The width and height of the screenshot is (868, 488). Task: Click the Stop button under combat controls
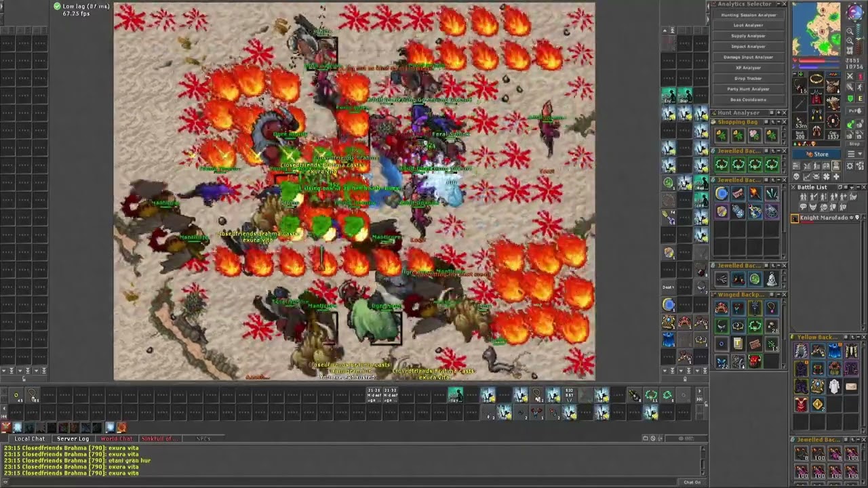854,144
